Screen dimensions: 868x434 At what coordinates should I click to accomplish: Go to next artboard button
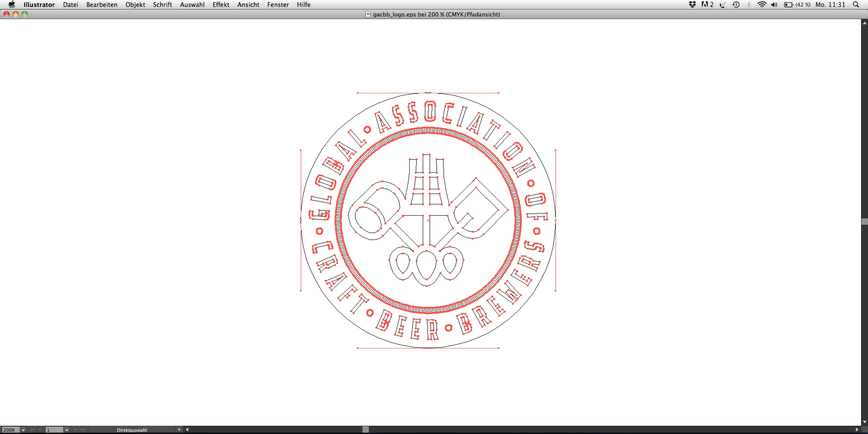(x=76, y=430)
